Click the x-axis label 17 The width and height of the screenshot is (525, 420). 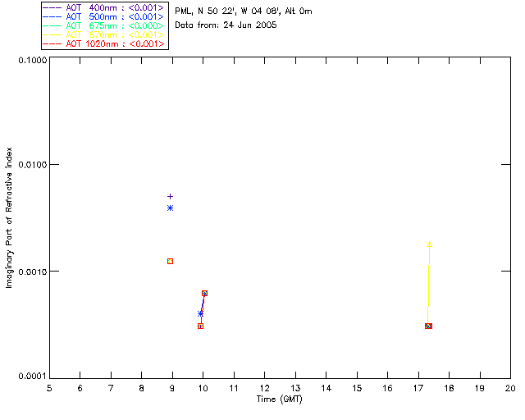pos(418,388)
